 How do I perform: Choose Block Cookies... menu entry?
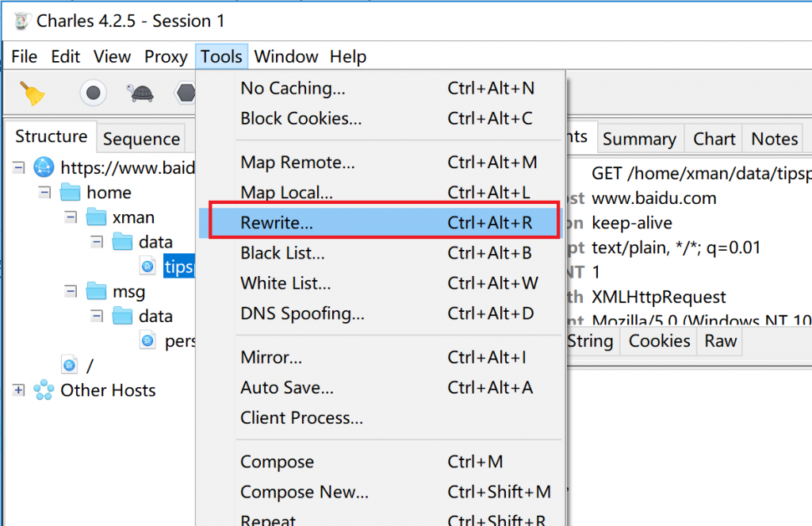coord(382,119)
